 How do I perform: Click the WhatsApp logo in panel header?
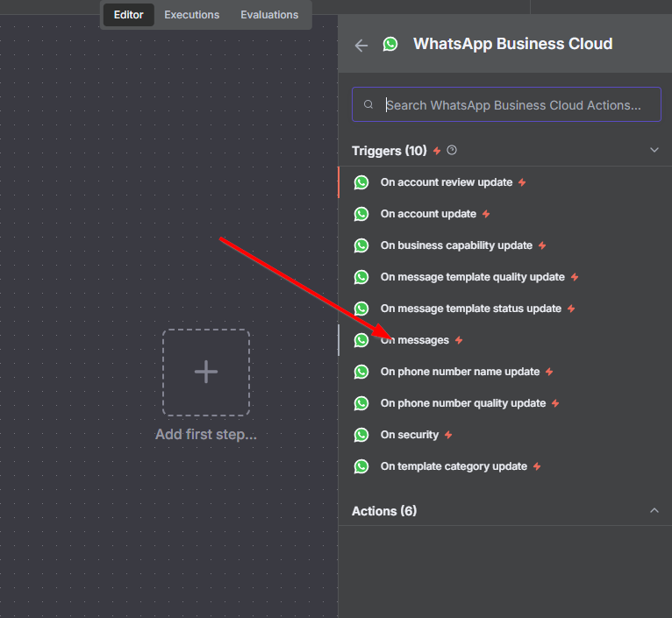tap(390, 44)
